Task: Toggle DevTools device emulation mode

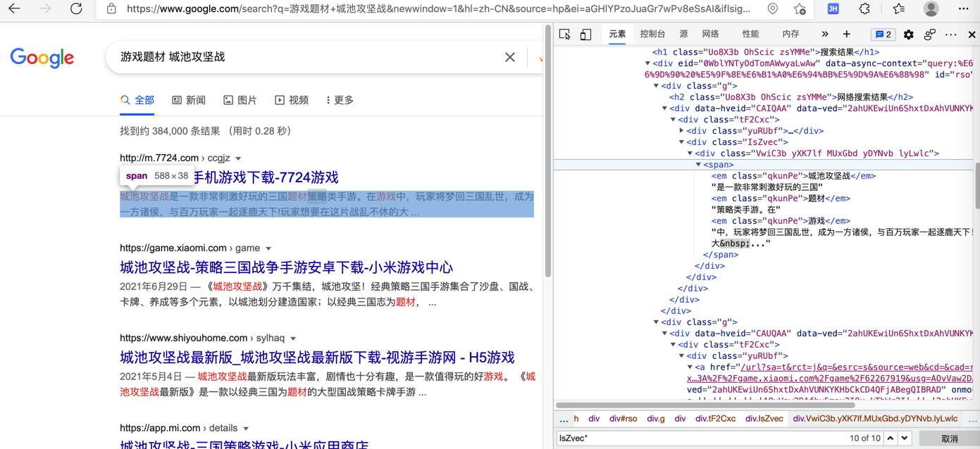Action: pos(585,34)
